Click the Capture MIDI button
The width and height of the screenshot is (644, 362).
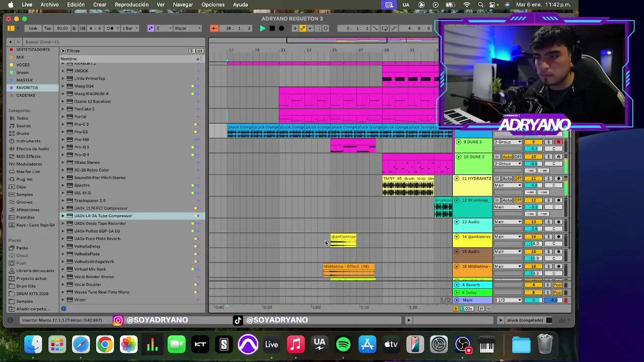coord(318,28)
